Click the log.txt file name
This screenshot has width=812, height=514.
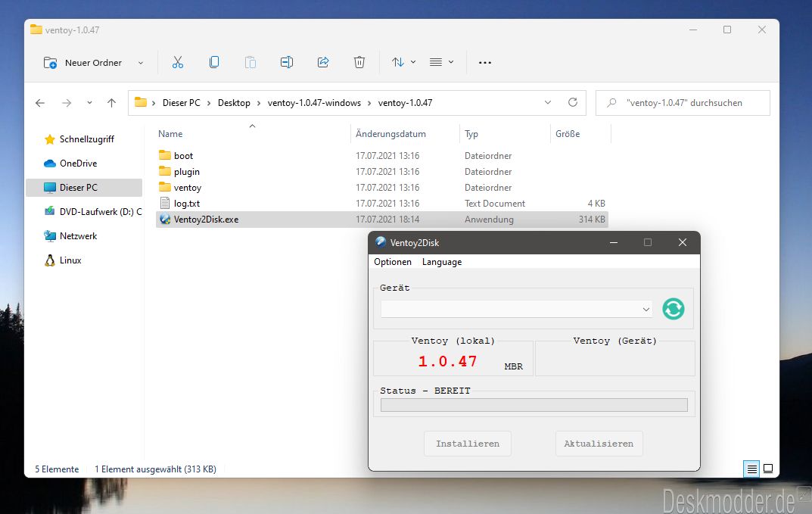(187, 204)
